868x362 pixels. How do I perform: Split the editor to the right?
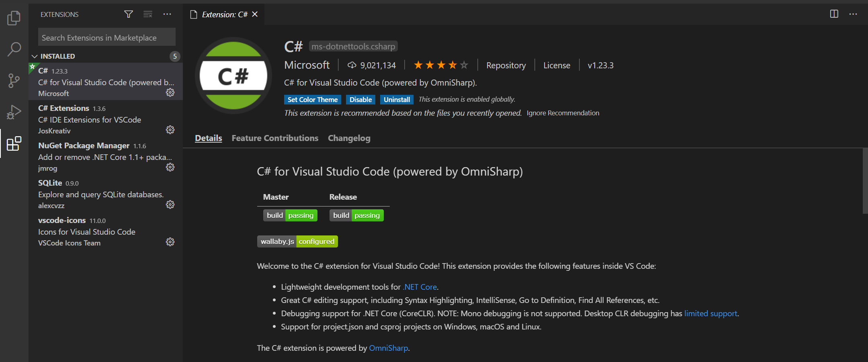tap(834, 14)
